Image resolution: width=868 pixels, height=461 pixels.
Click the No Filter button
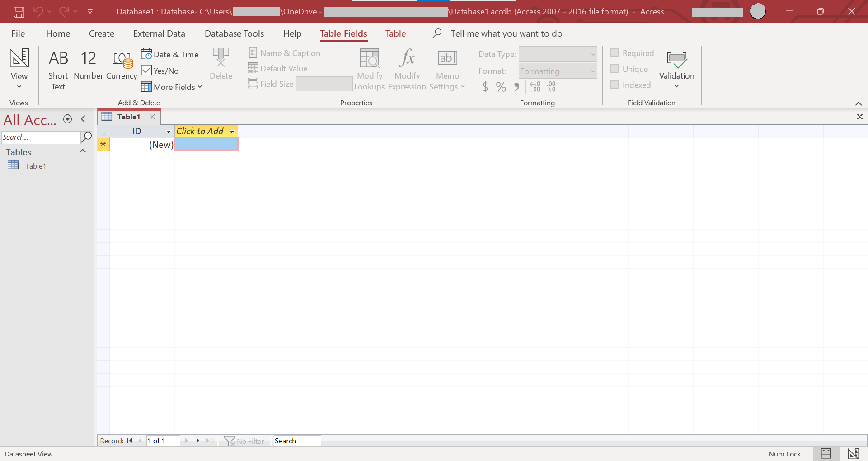244,441
